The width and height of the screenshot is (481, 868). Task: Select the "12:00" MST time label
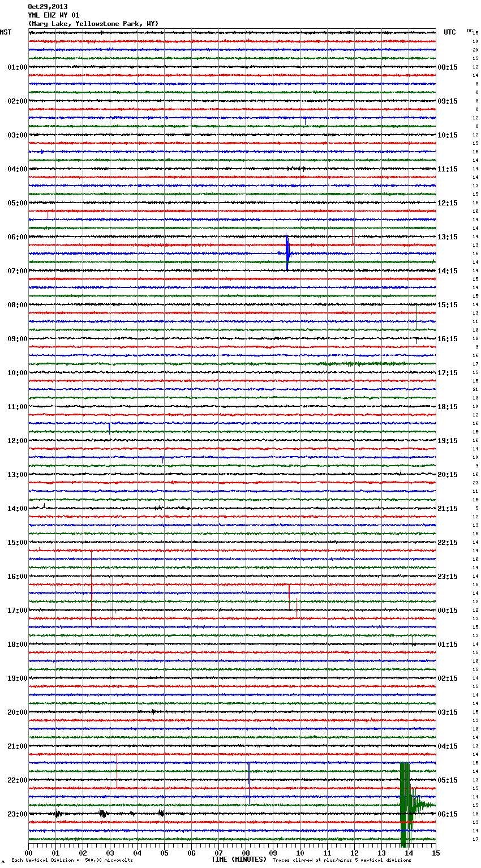point(18,441)
